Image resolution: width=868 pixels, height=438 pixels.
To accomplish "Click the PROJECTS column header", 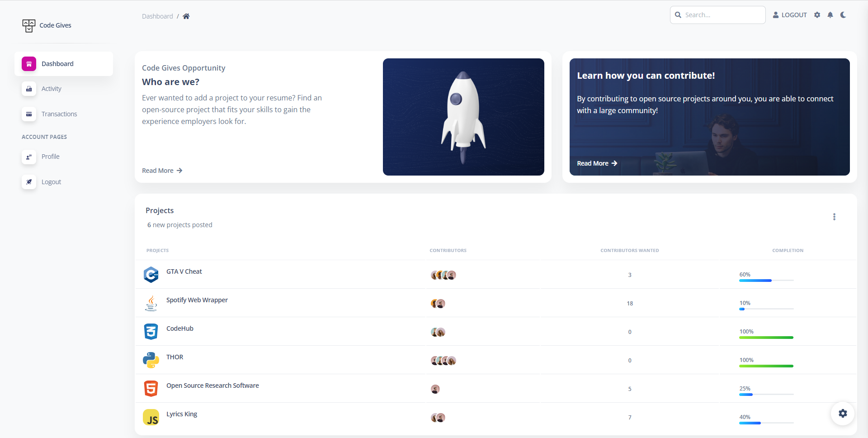I will pyautogui.click(x=157, y=250).
